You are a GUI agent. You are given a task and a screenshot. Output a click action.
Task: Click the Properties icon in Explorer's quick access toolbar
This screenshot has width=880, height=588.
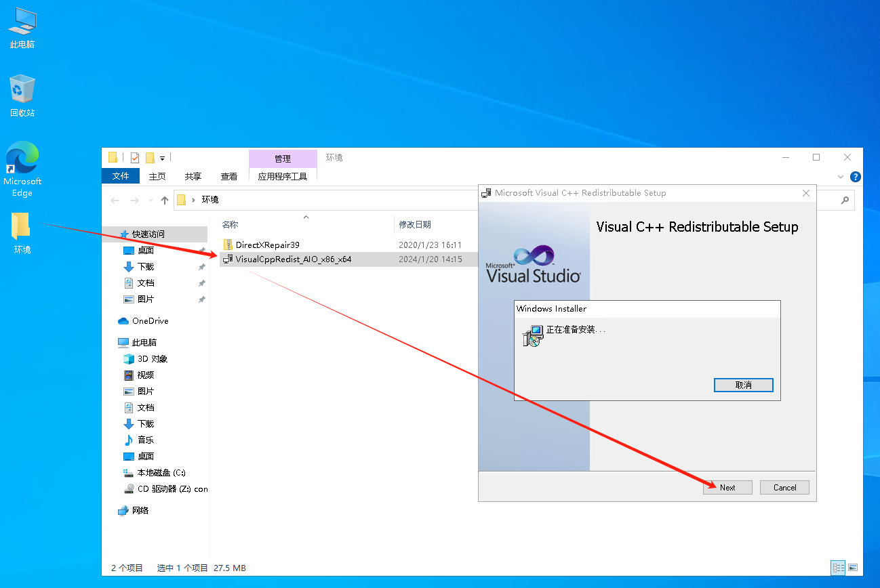[x=135, y=158]
